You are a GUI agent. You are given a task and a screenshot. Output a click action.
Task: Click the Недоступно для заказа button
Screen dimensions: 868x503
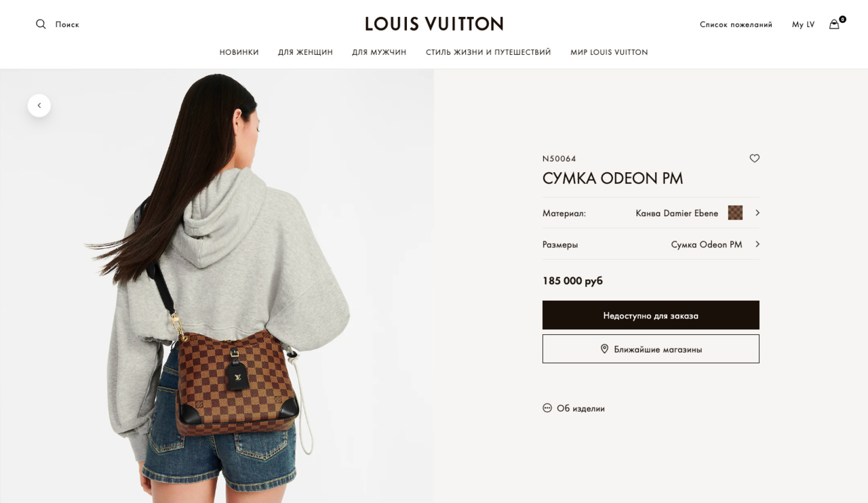click(x=651, y=315)
